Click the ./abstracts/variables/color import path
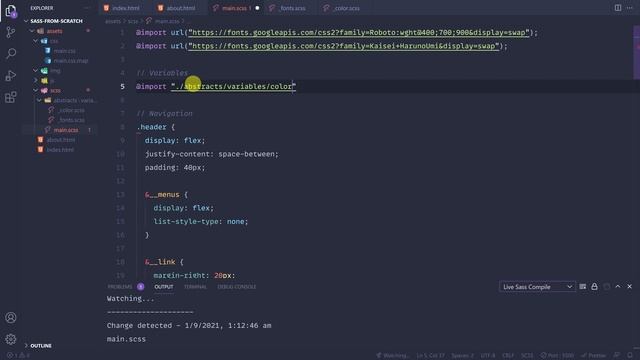The width and height of the screenshot is (640, 360). (x=233, y=86)
